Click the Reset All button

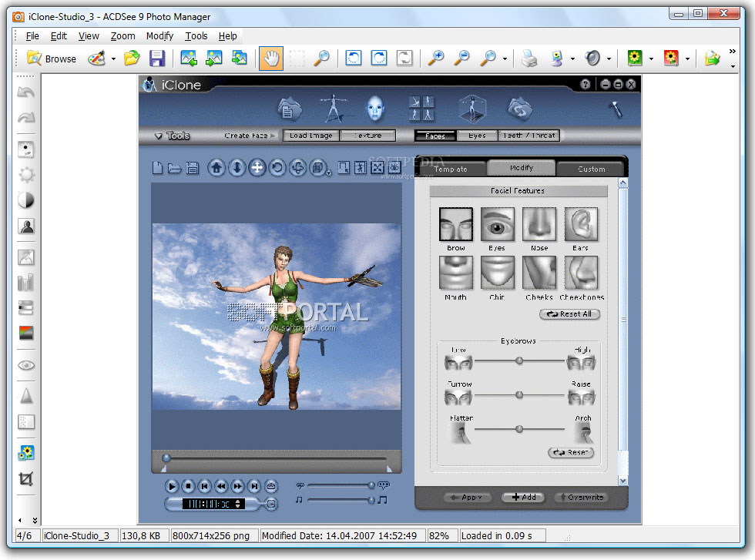point(569,314)
